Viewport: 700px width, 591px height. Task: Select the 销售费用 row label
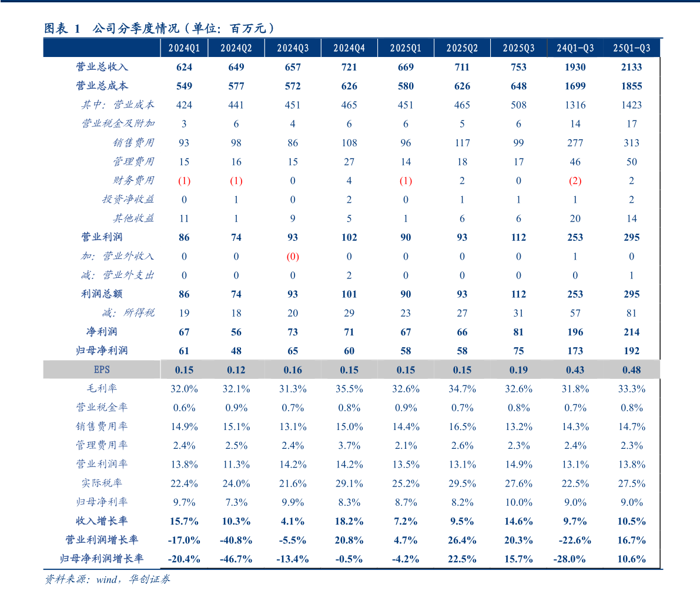(133, 143)
